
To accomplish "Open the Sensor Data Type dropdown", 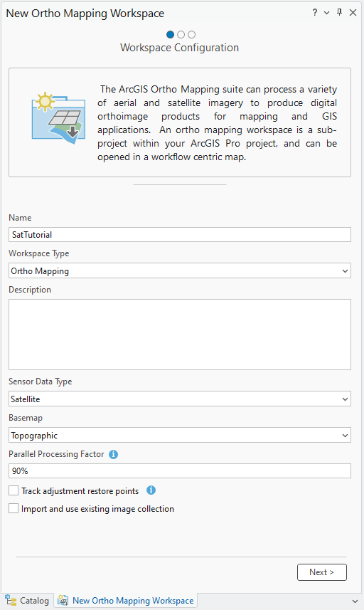I will [x=180, y=399].
